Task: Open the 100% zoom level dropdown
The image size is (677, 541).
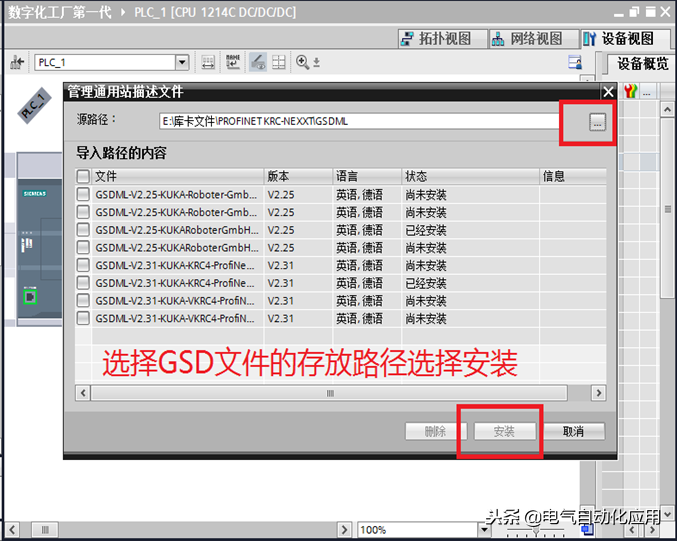Action: (484, 529)
